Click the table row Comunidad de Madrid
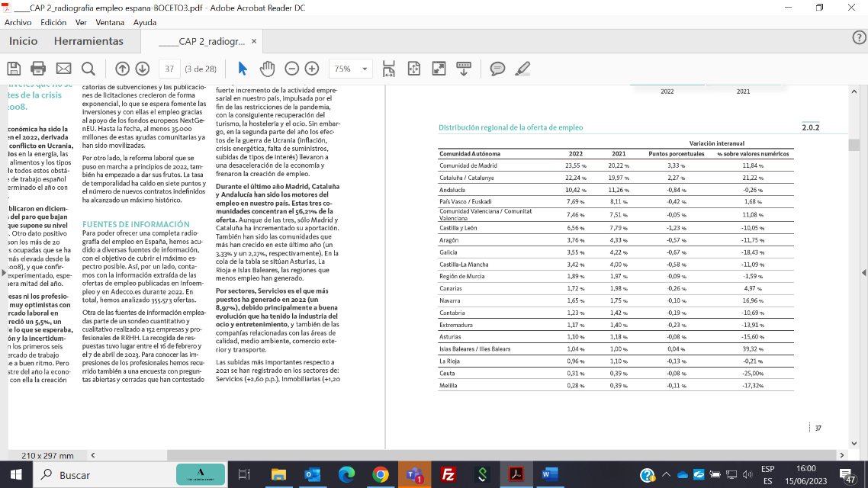Viewport: 868px width, 488px height. 616,165
